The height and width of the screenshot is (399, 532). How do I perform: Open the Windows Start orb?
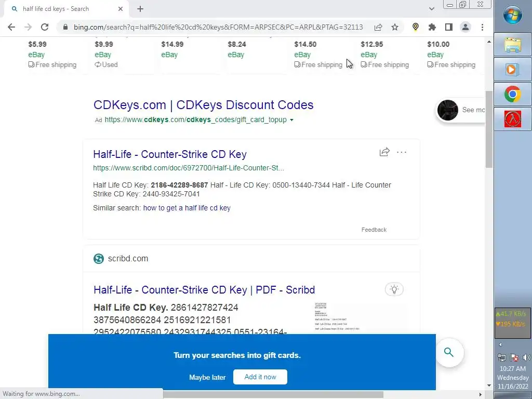[x=513, y=15]
